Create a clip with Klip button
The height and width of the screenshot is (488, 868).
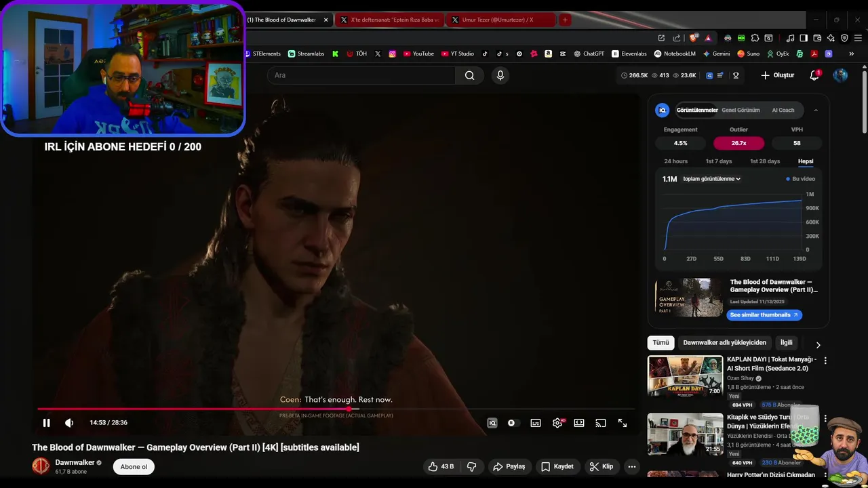click(x=601, y=466)
